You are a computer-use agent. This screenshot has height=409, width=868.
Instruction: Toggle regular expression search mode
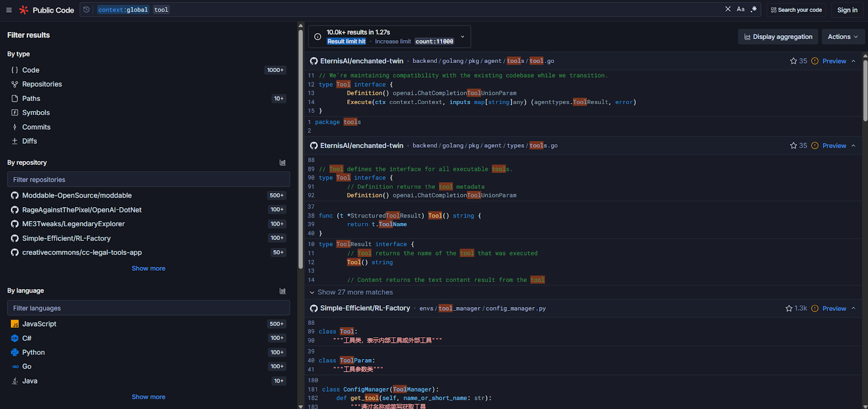754,9
